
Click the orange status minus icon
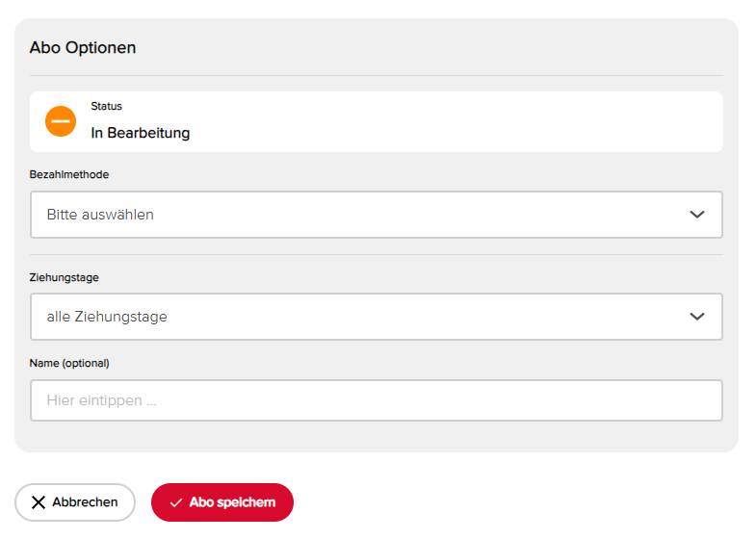coord(61,121)
